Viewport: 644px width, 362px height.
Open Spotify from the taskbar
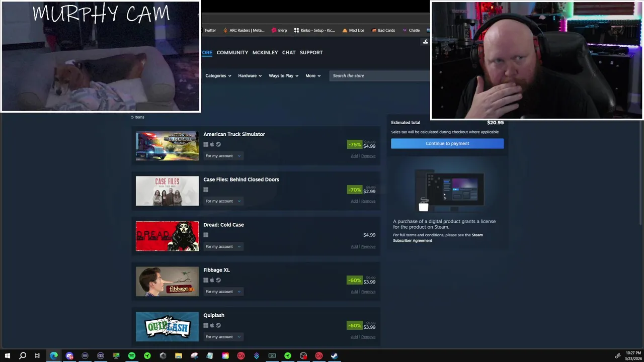[132, 356]
